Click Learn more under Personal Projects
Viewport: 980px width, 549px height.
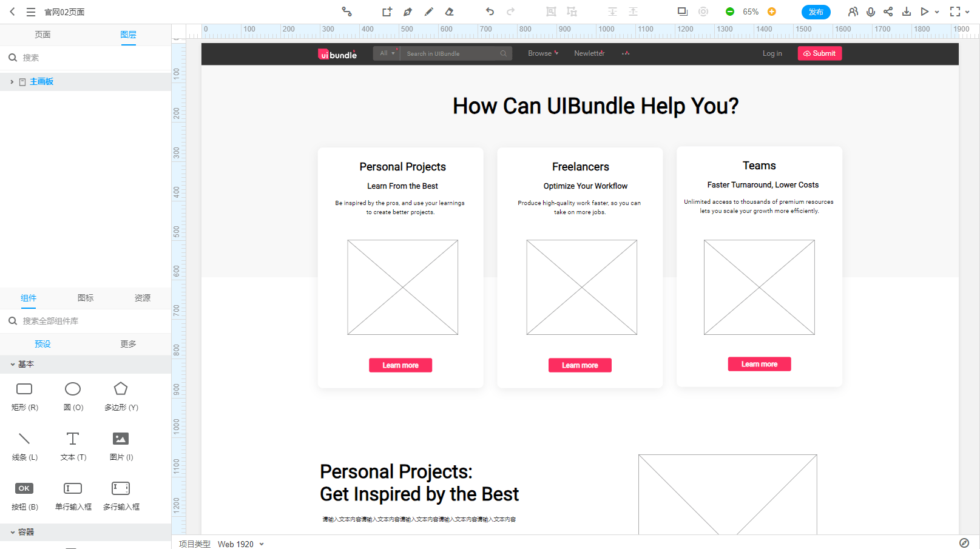click(x=400, y=365)
